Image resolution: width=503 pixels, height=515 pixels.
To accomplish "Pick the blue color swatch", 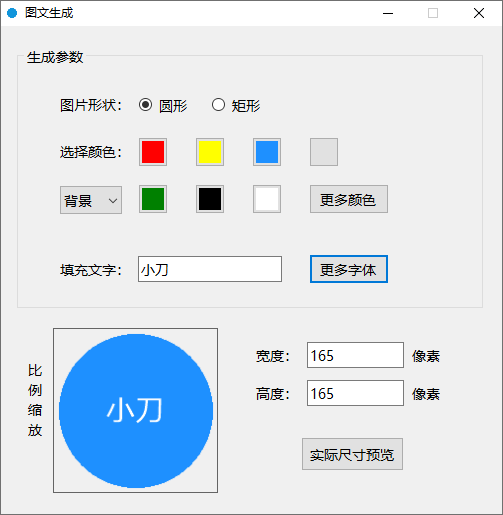I will coord(267,152).
